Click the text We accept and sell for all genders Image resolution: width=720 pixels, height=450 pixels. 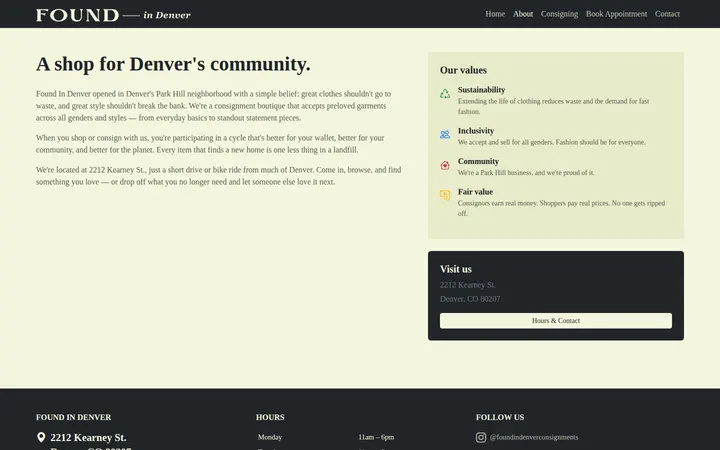(x=551, y=142)
